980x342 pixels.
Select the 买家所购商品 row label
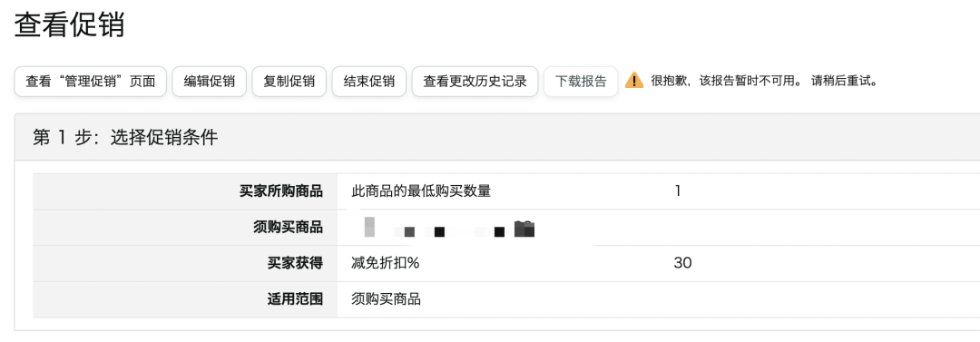281,191
